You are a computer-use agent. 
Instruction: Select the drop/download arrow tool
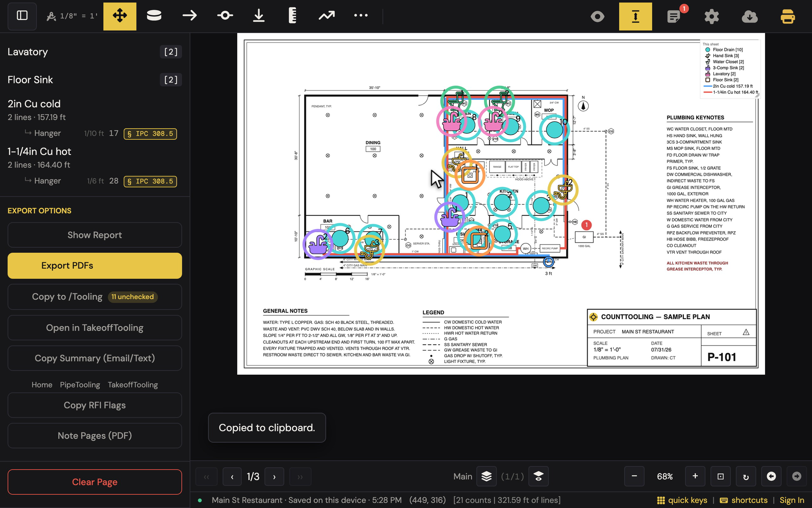[259, 16]
